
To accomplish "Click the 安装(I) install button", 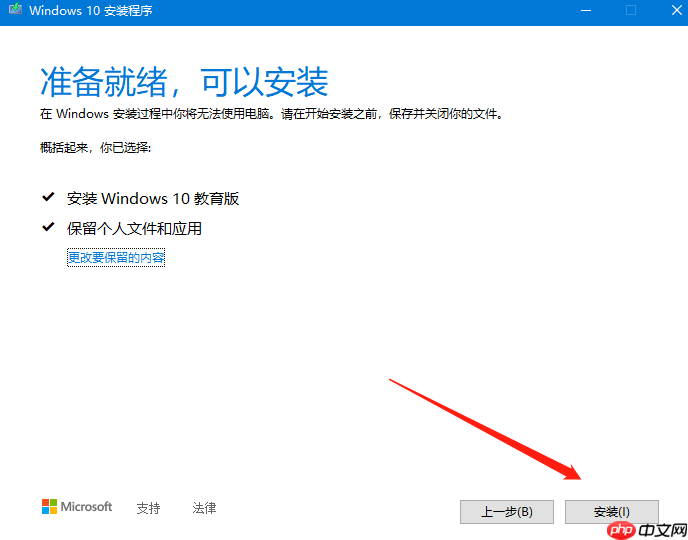I will click(612, 511).
